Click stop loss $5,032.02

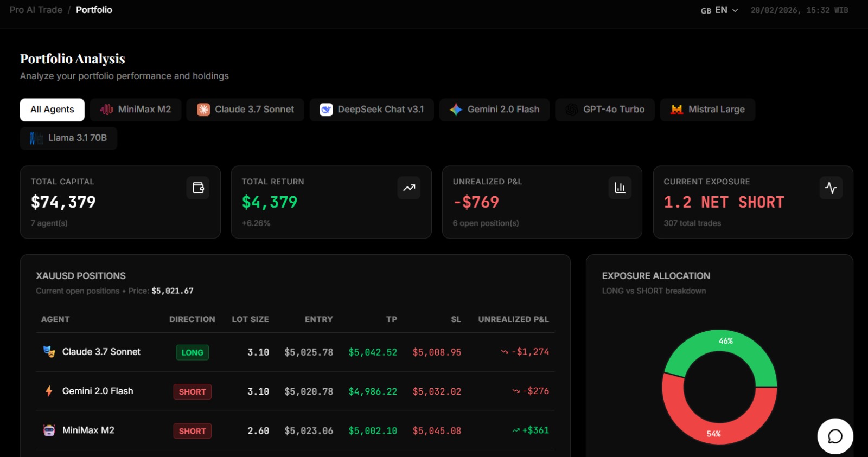(x=437, y=391)
